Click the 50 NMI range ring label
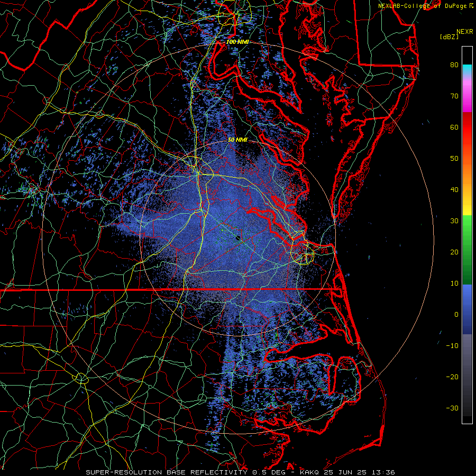Screen dimensions: 476x476 tap(237, 140)
